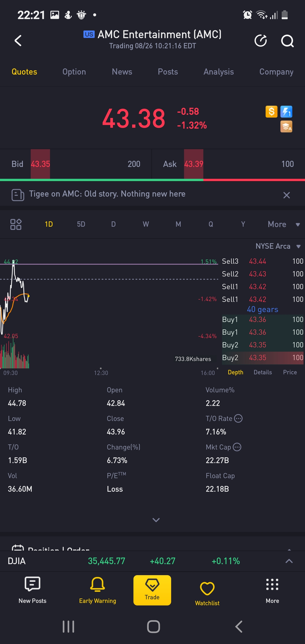The width and height of the screenshot is (305, 644).
Task: Tap the orange dollar sign badge
Action: pyautogui.click(x=271, y=111)
